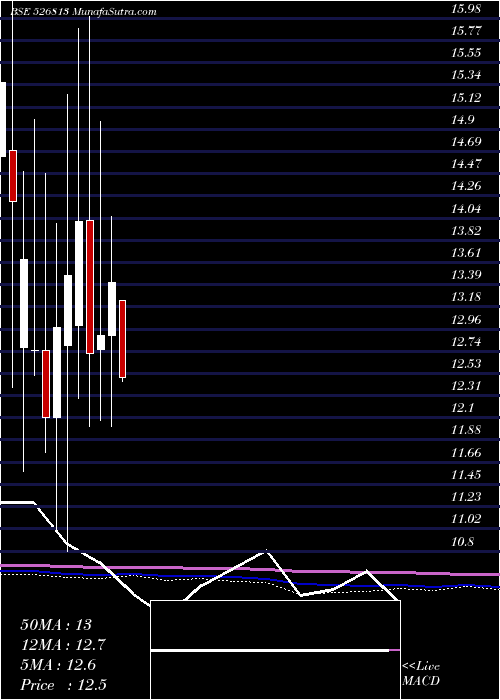This screenshot has width=500, height=700.
Task: Click the 11.23 price axis label
Action: 466,497
